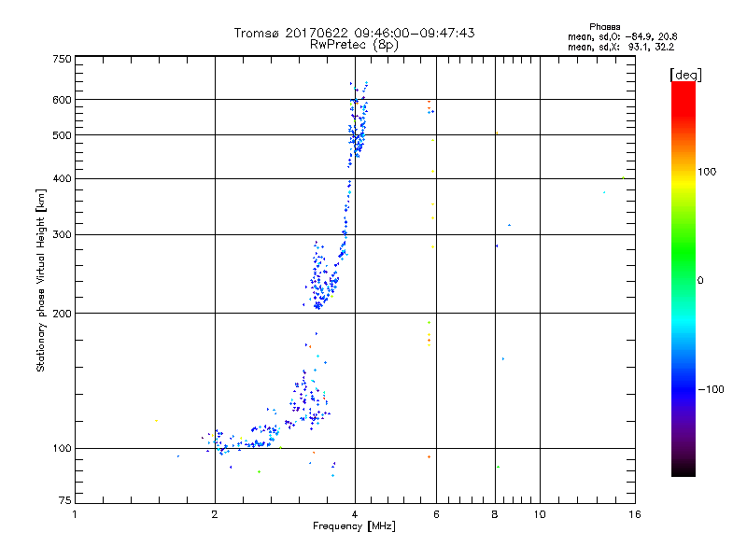Click the "75" y-axis tick label

(x=64, y=504)
